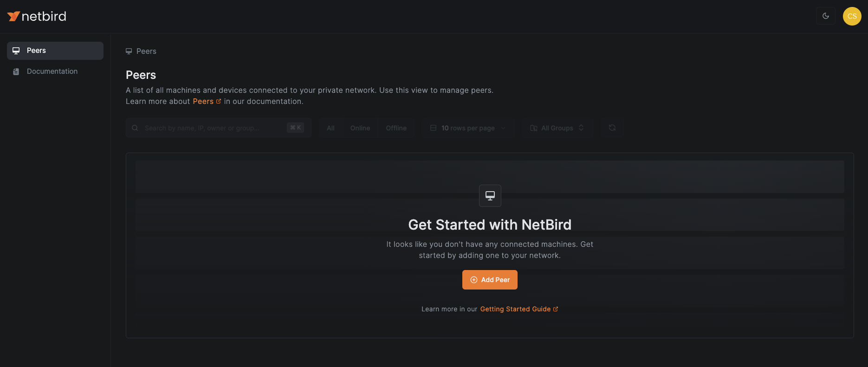Screen dimensions: 868x367
Task: Click the Get Started with NetBird heading
Action: 490,225
